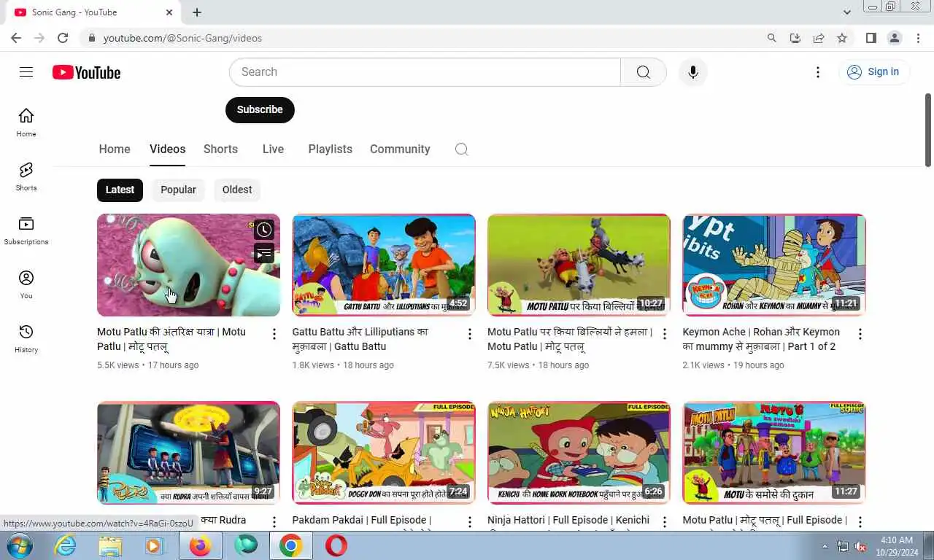Click the Sign in button

point(874,71)
